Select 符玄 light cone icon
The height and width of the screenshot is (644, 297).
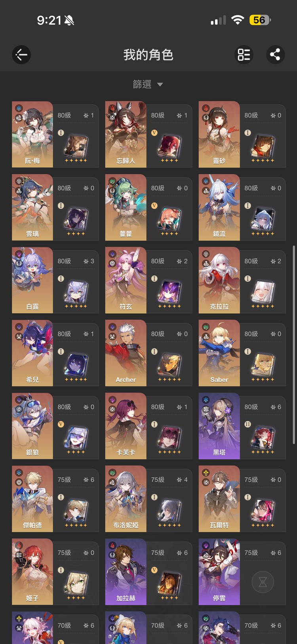(169, 293)
